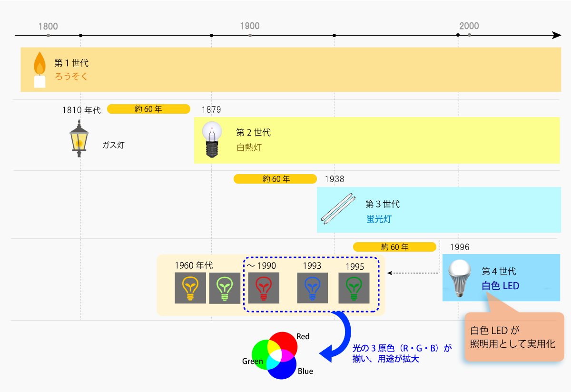This screenshot has height=392, width=571.
Task: Click the timeline arrowhead at right end
Action: (x=557, y=35)
